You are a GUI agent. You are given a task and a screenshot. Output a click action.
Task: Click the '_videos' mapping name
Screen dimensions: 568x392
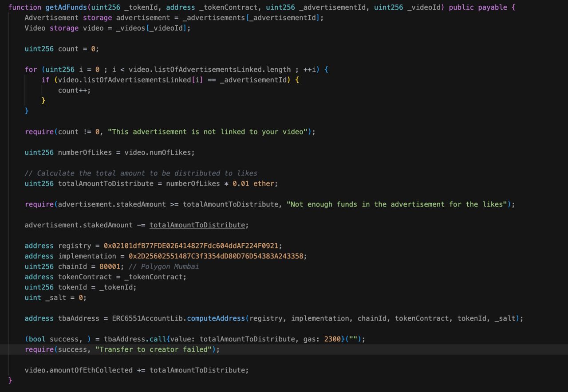click(x=131, y=28)
